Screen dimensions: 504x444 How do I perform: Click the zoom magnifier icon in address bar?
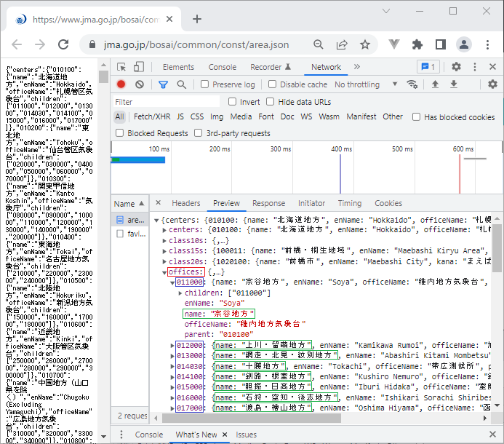coord(319,44)
